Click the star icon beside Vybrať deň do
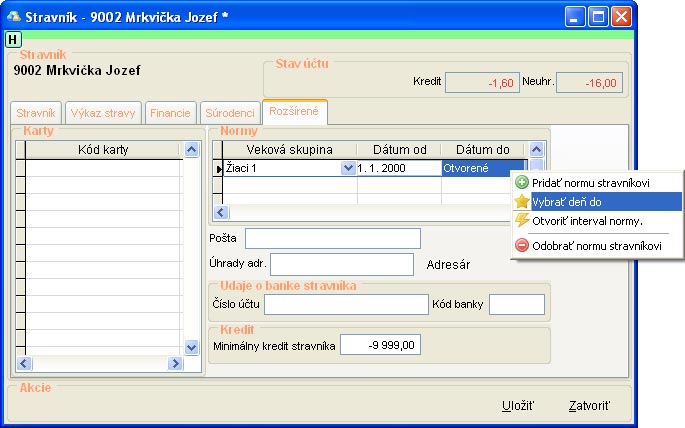This screenshot has height=428, width=685. tap(522, 201)
